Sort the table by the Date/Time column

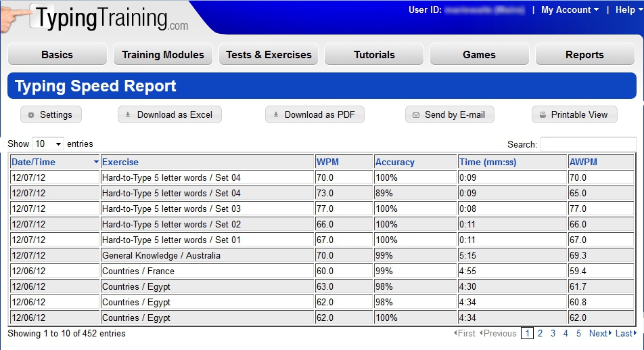[x=34, y=162]
